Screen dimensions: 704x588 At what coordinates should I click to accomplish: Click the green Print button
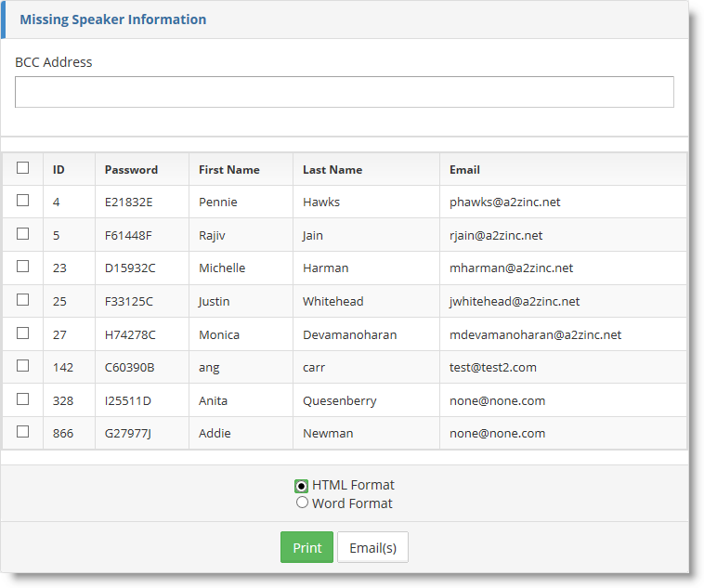click(306, 547)
